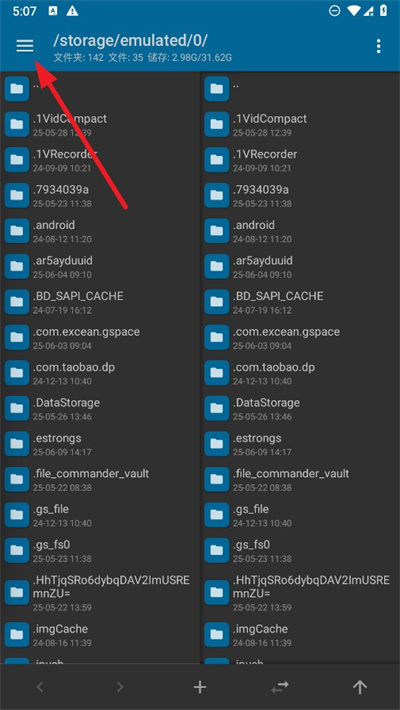Tap the swap panes arrows icon
The image size is (400, 710).
[x=280, y=687]
